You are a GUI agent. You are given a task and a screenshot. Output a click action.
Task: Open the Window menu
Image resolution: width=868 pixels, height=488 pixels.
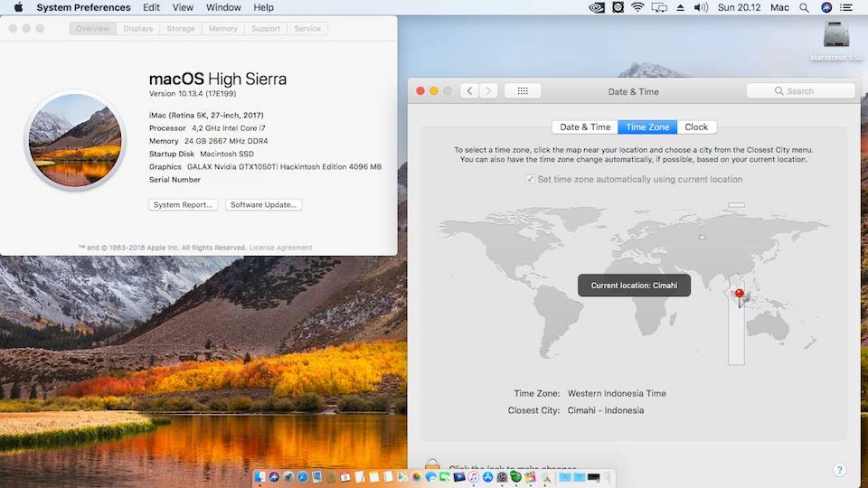223,7
